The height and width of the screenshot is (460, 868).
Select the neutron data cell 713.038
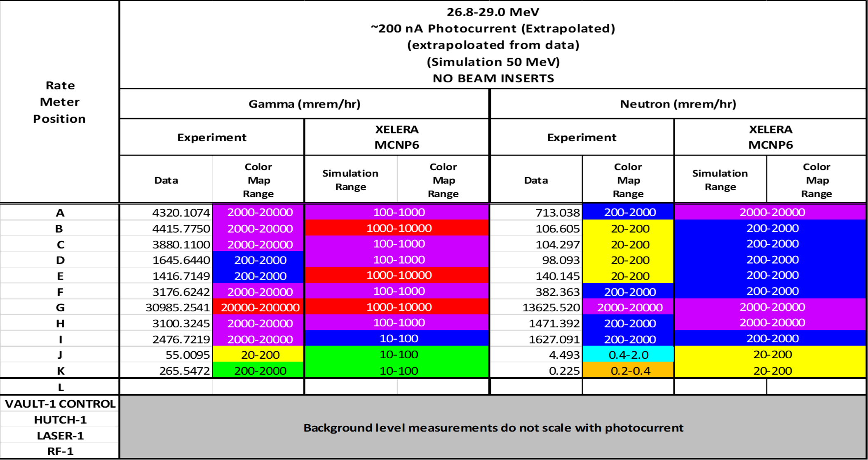536,212
